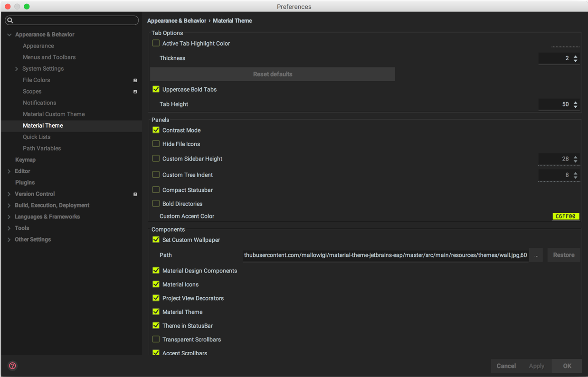This screenshot has height=377, width=588.
Task: Click the project-level icon beside File Colors
Action: pos(135,80)
